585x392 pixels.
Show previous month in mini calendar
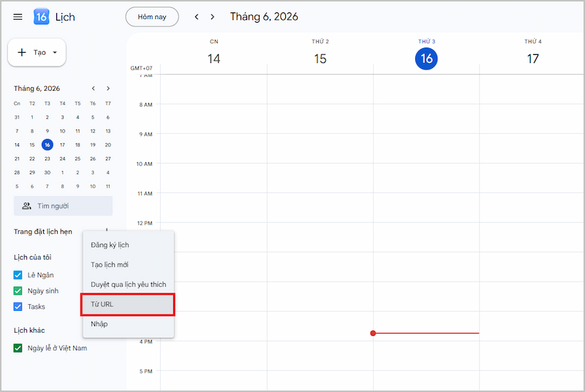(x=94, y=88)
